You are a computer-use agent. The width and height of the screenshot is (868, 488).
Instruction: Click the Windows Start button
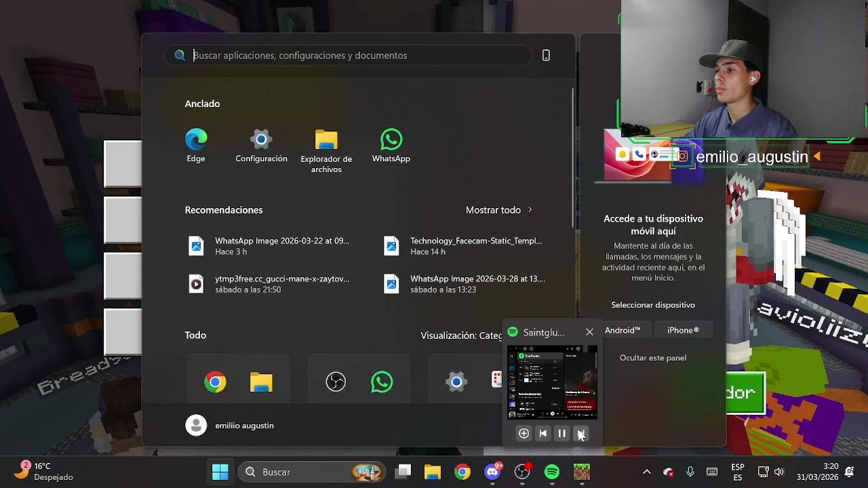coord(220,472)
